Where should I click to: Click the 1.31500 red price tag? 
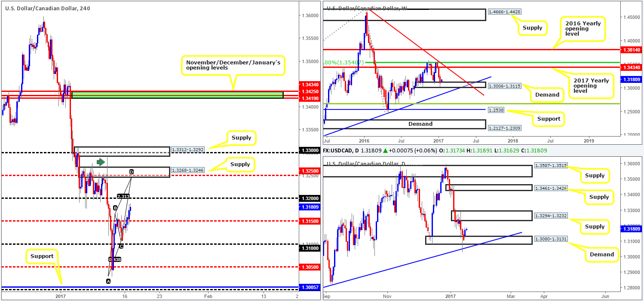tap(310, 222)
